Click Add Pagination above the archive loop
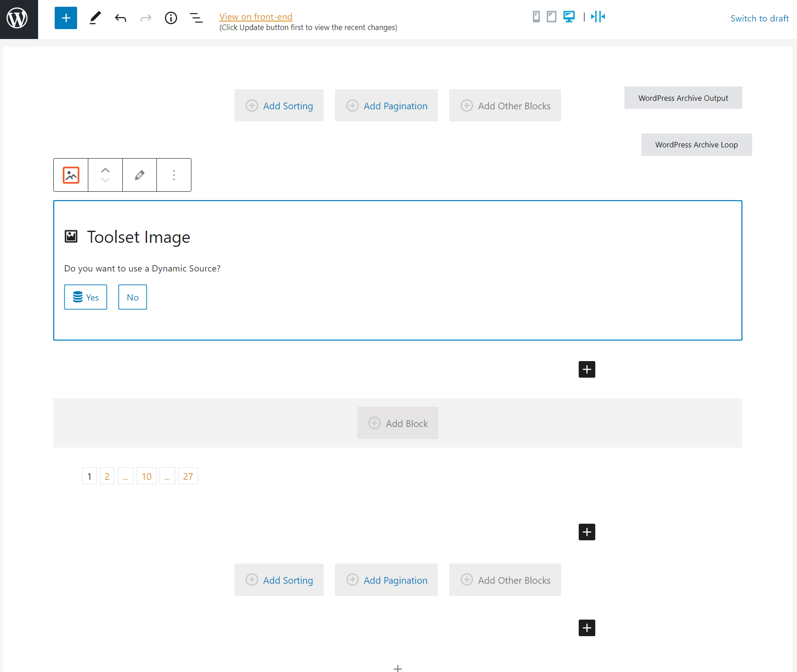 tap(386, 105)
